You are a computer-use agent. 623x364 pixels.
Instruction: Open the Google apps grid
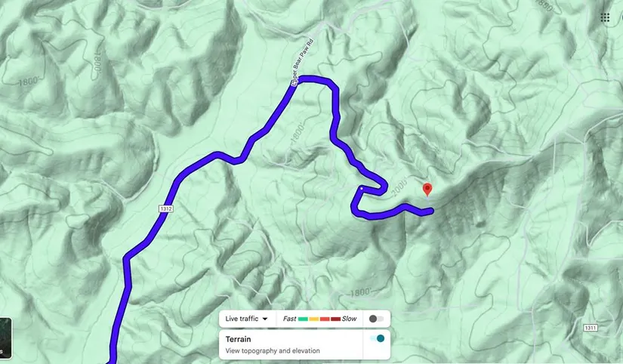tap(605, 17)
